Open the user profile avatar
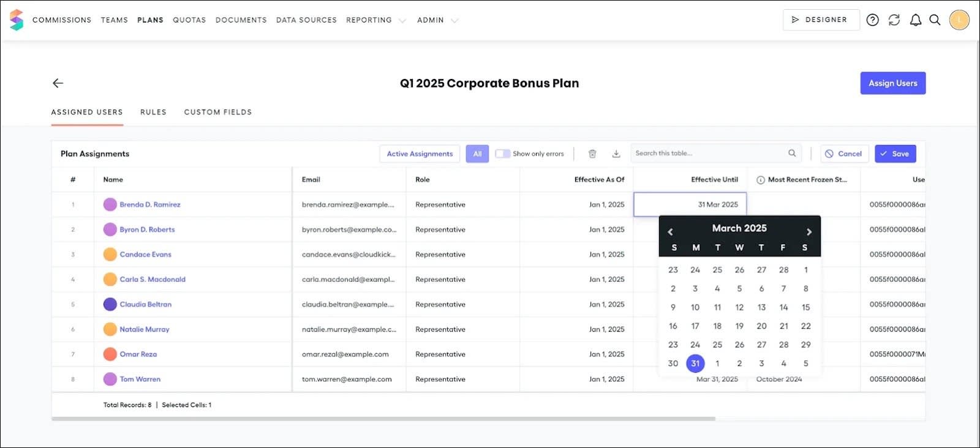980x448 pixels. (x=959, y=20)
